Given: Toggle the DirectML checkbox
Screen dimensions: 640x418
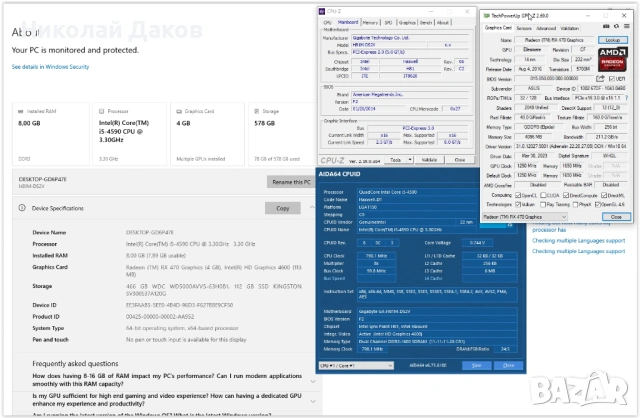Looking at the screenshot, I should click(x=604, y=195).
